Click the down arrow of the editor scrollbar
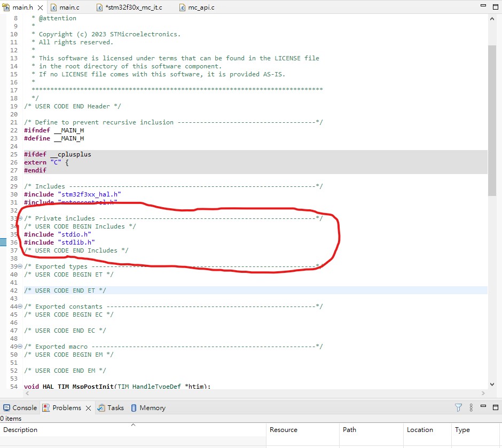 point(492,383)
